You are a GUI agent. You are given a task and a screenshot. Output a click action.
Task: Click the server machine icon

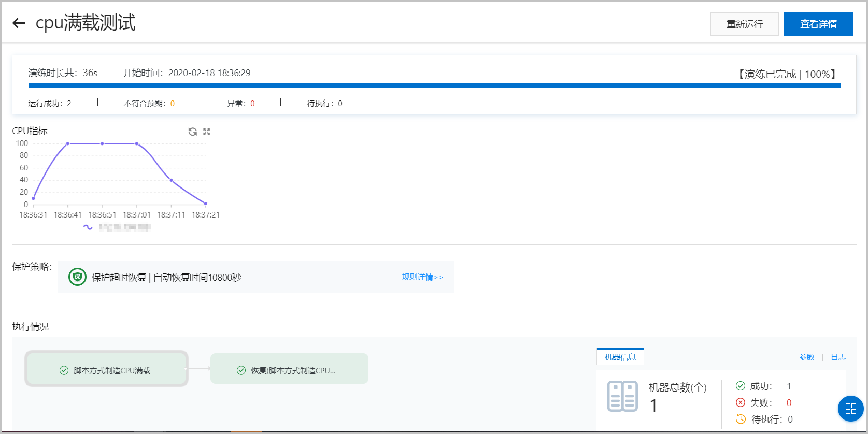click(622, 396)
